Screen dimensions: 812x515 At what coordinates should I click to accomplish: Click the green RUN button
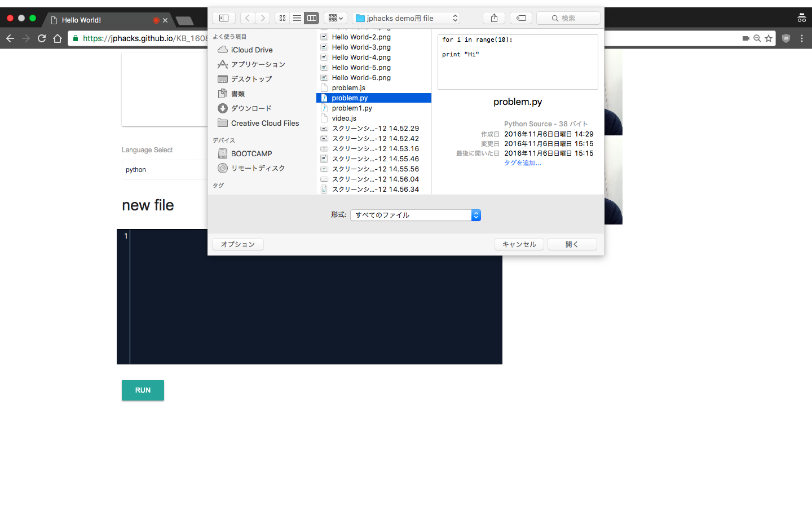(143, 390)
